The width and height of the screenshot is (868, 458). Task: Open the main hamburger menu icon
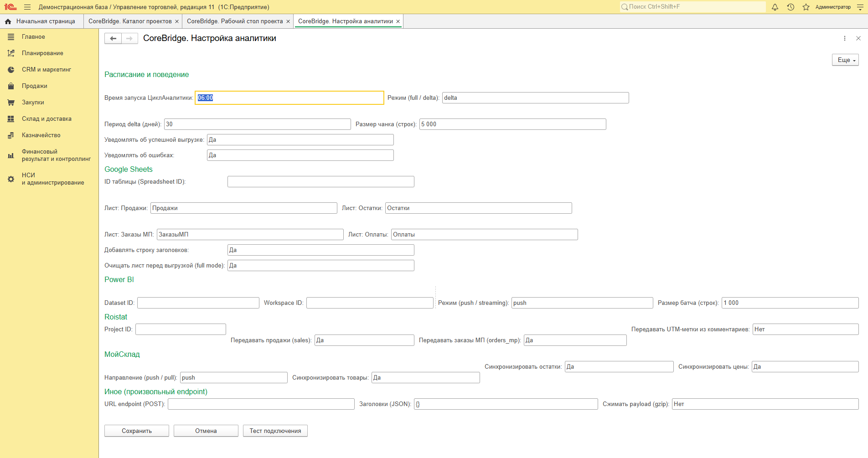pos(27,7)
